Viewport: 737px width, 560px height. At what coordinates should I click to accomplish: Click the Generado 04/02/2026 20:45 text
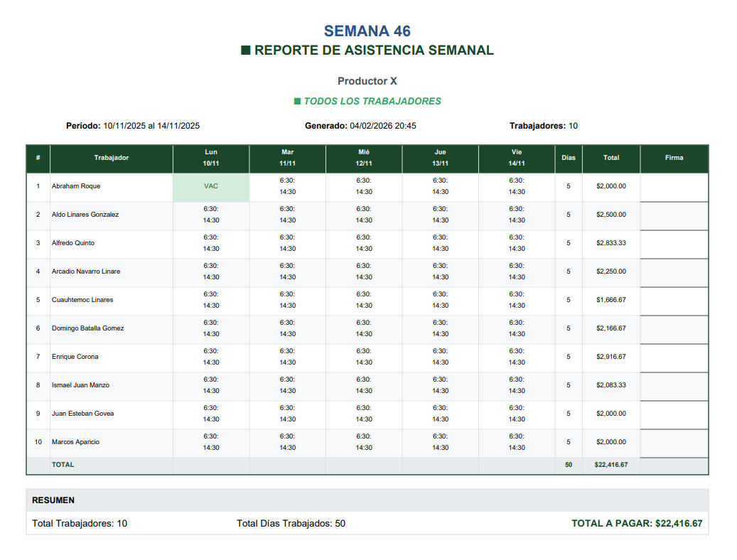click(360, 126)
